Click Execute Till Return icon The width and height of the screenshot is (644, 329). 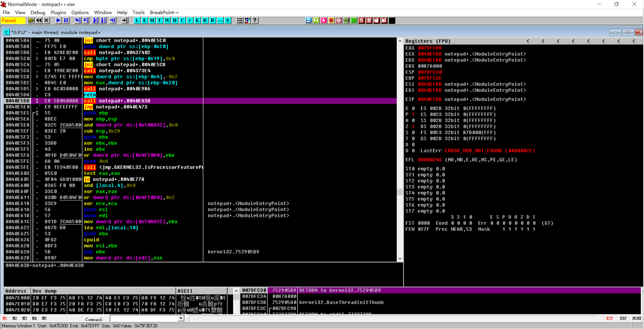(113, 20)
